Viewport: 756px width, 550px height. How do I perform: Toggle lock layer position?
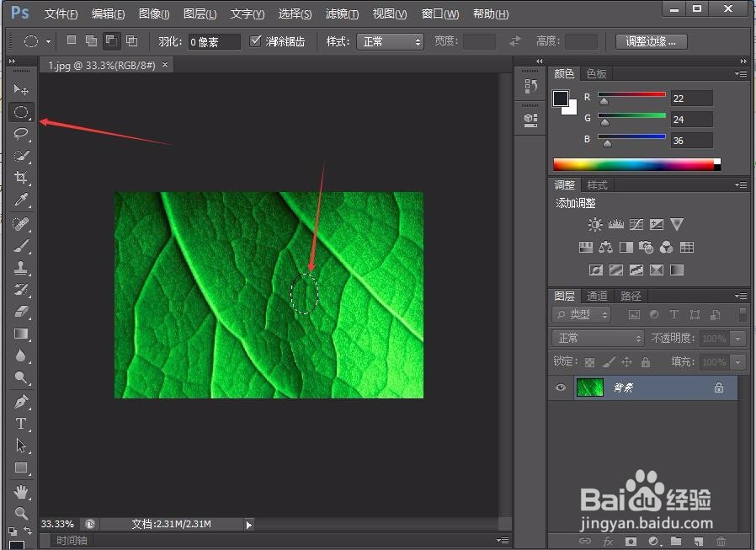(x=626, y=362)
